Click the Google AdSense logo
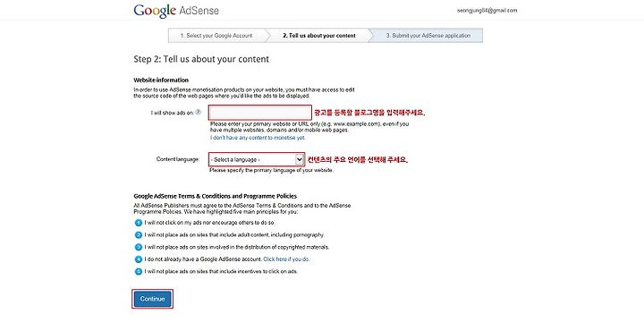Screen dimensions: 644x331 point(176,11)
